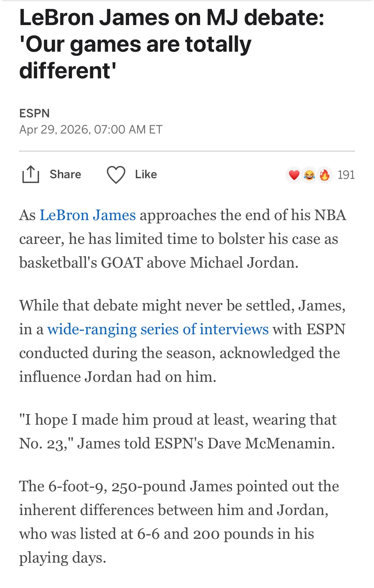The height and width of the screenshot is (588, 374).
Task: Tap the Share arrow icon
Action: (x=30, y=174)
